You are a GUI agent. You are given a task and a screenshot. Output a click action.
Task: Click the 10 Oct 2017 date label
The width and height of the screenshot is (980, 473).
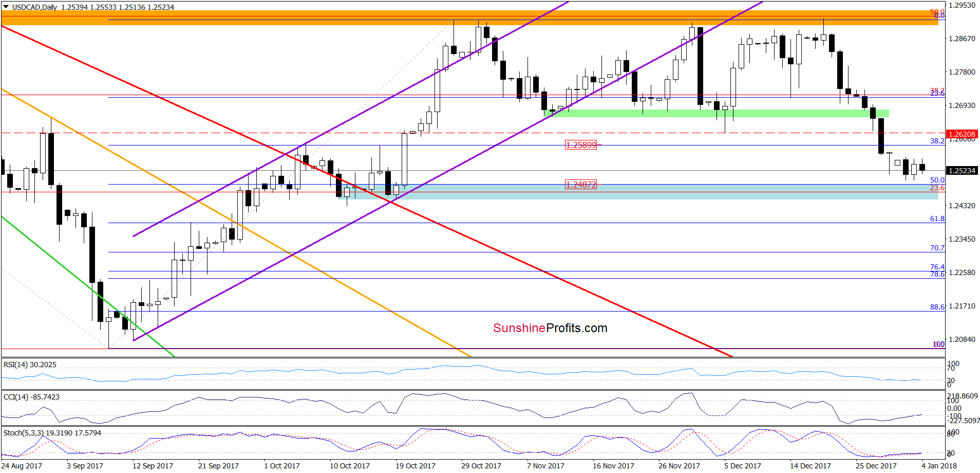(x=350, y=466)
